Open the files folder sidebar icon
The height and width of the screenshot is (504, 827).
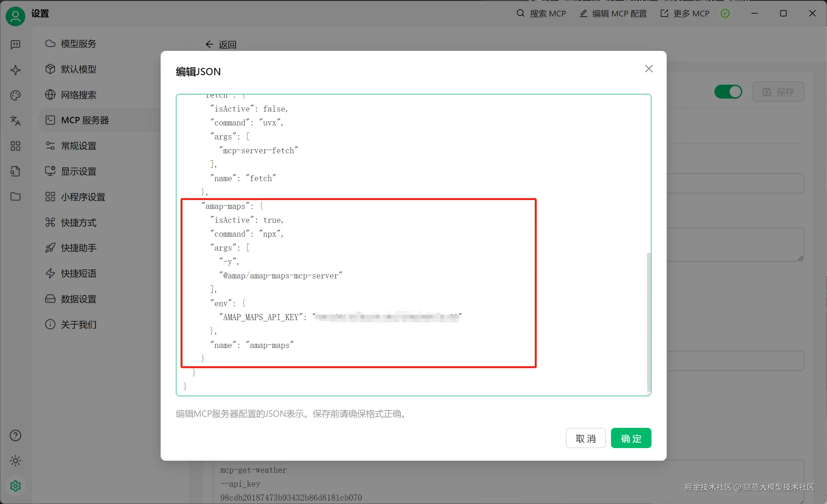[15, 197]
